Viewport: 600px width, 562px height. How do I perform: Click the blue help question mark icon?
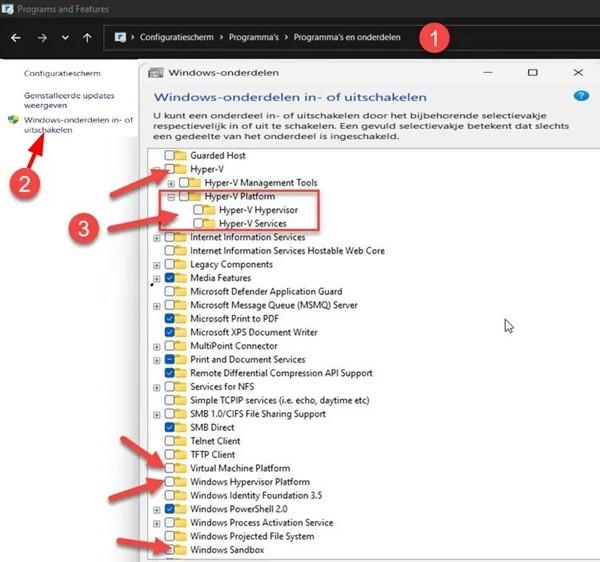pyautogui.click(x=581, y=96)
